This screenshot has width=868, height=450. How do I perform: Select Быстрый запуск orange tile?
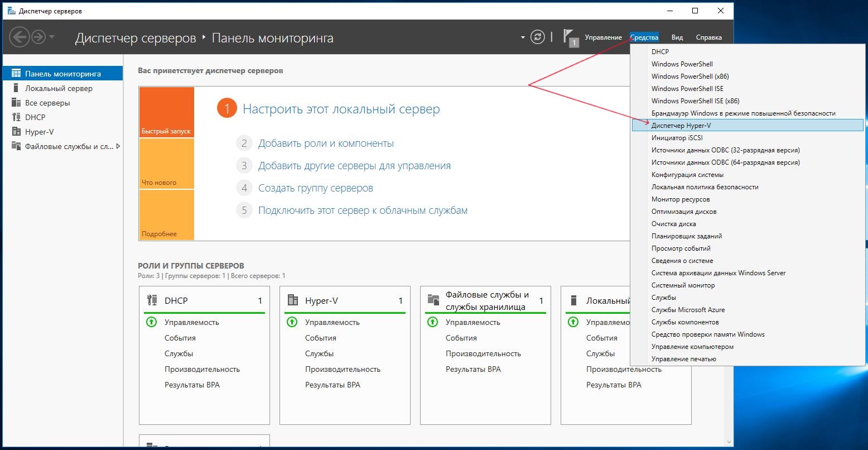point(166,112)
